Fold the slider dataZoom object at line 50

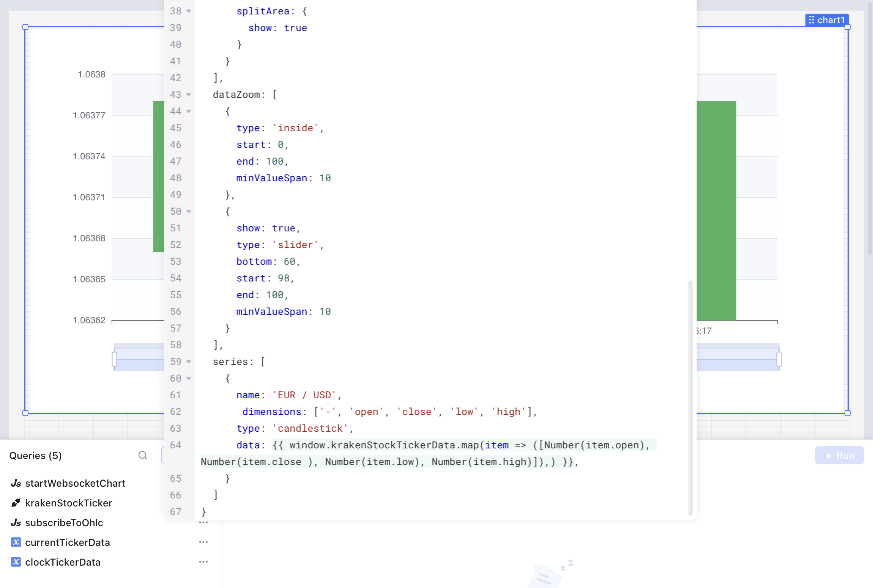189,212
